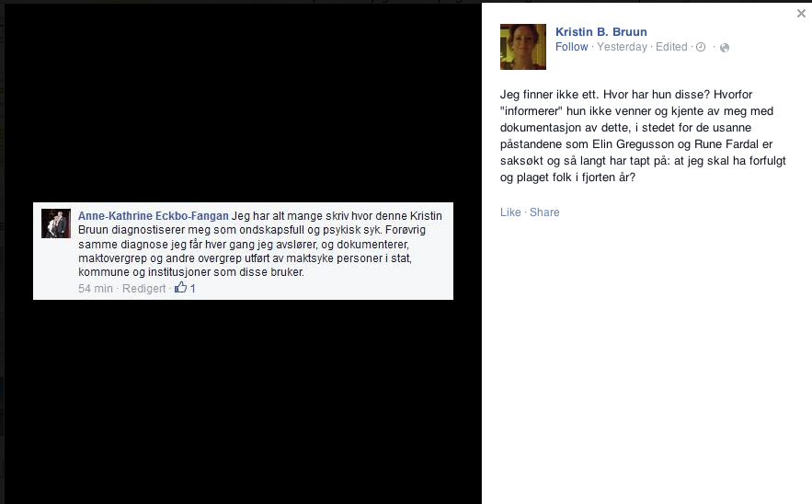Screen dimensions: 812x504
Task: Like the photo post
Action: [x=510, y=212]
